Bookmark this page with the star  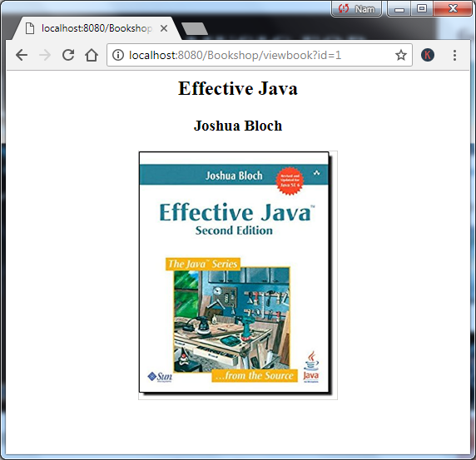tap(401, 55)
